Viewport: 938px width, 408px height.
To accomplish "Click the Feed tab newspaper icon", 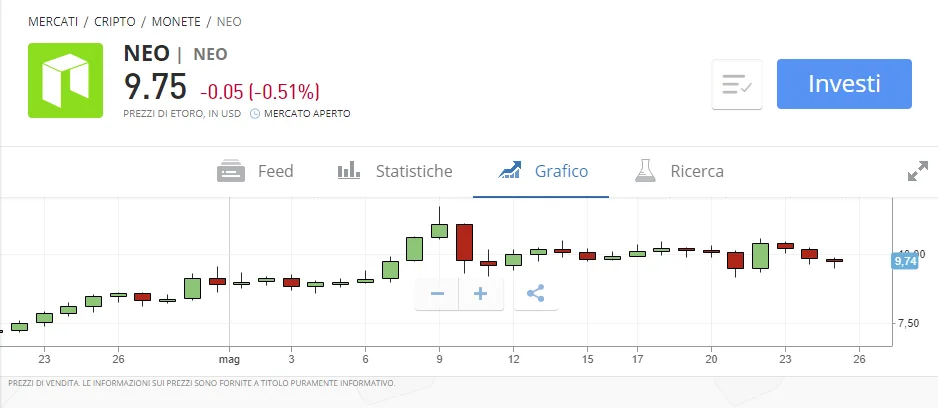I will pos(231,172).
